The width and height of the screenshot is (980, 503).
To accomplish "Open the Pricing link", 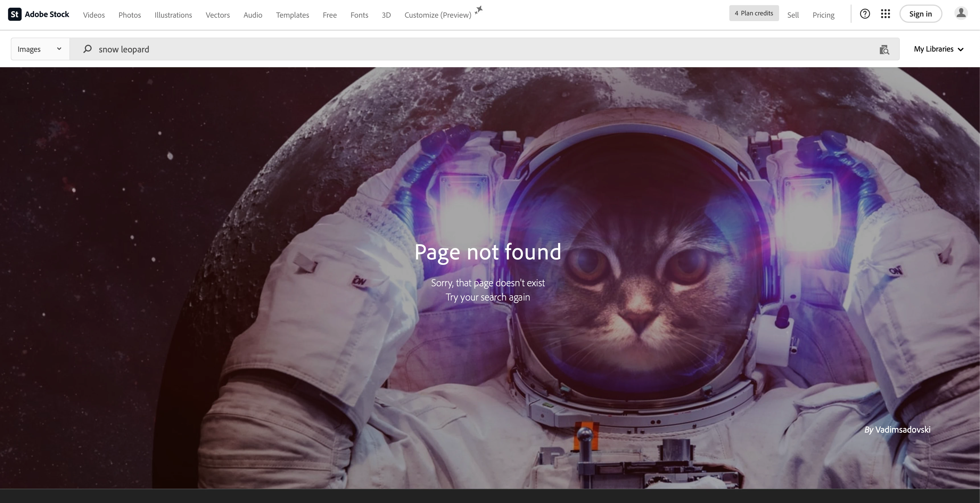I will point(823,15).
